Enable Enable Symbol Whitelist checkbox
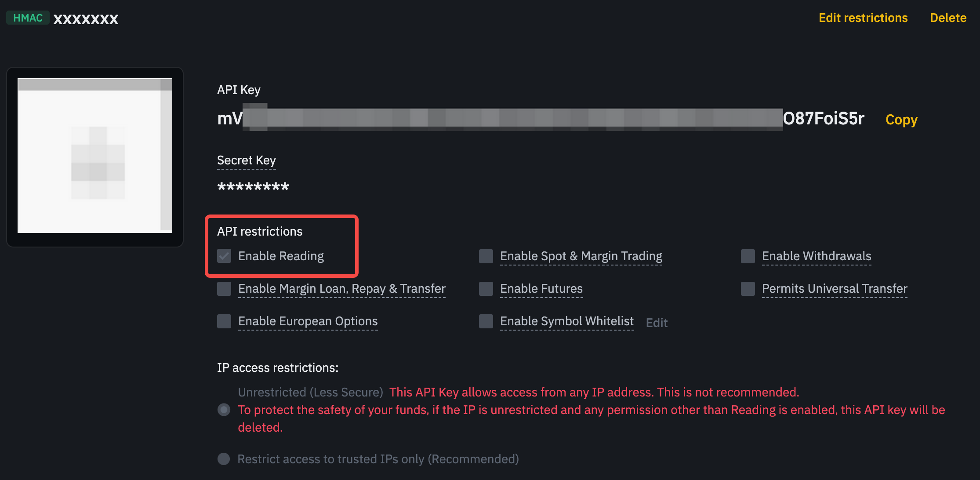The height and width of the screenshot is (480, 980). tap(486, 321)
